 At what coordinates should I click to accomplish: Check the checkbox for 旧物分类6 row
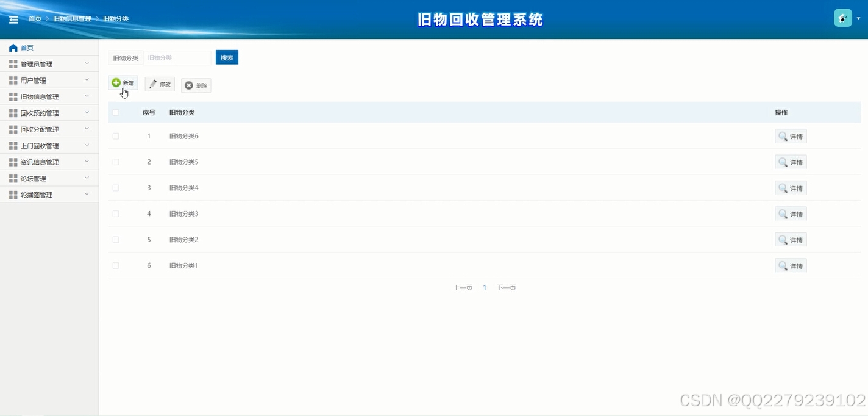116,135
